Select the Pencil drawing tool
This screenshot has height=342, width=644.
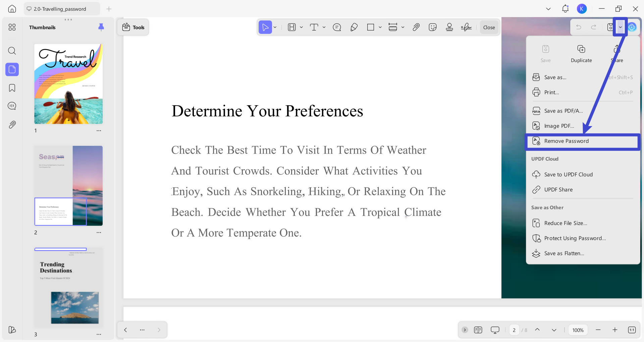(x=354, y=27)
